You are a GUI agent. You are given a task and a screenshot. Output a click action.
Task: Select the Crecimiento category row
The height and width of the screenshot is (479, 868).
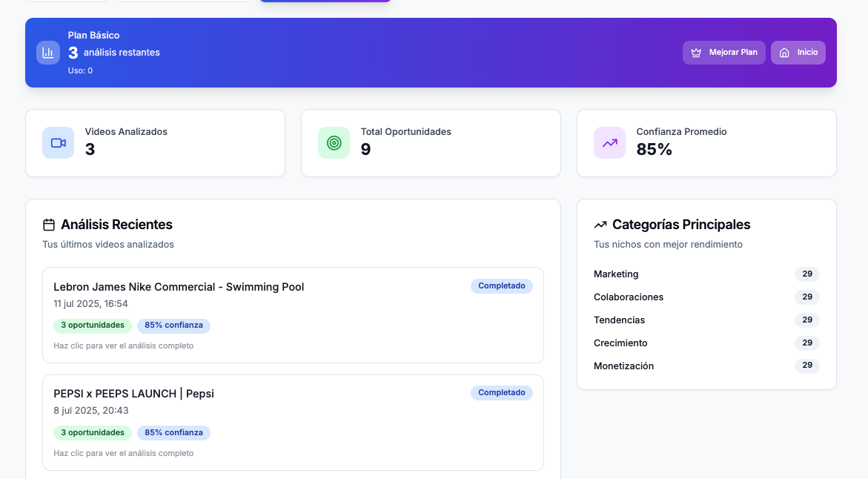706,343
